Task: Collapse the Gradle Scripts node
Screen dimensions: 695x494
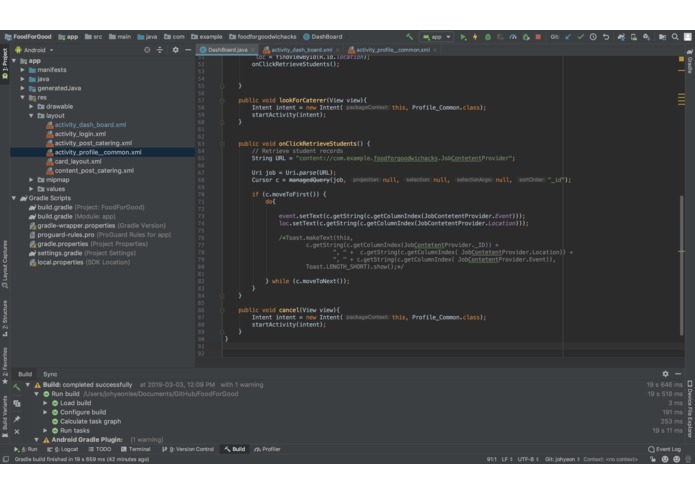Action: pos(14,198)
